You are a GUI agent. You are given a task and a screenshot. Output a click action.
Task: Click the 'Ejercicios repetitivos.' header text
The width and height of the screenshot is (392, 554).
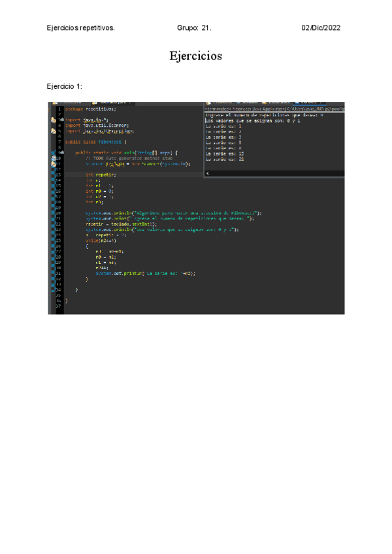81,28
